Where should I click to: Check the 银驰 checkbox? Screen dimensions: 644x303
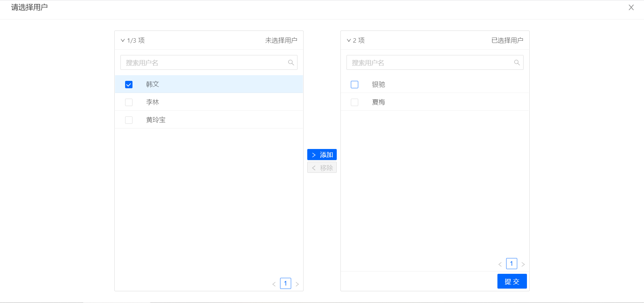coord(355,85)
